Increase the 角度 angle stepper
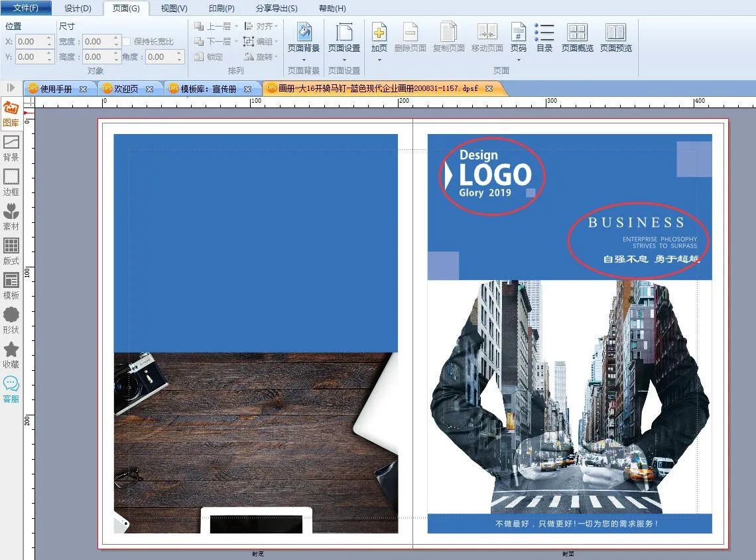 click(179, 54)
